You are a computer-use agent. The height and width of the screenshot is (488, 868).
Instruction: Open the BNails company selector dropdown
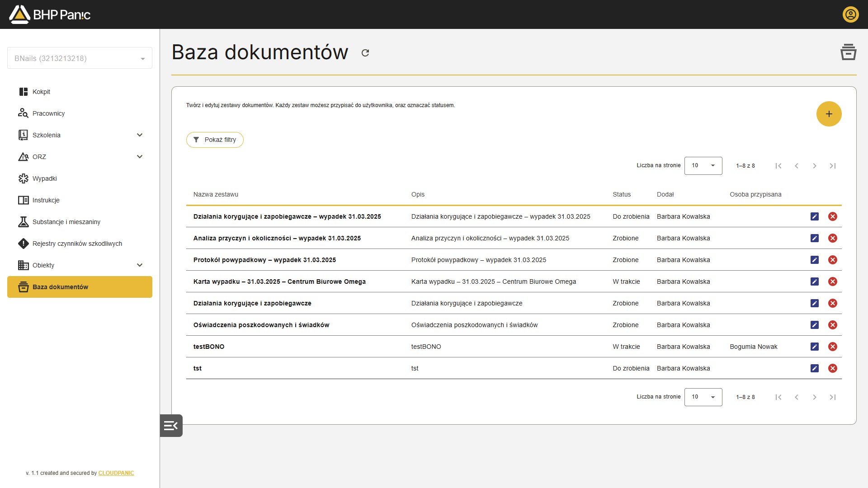click(80, 58)
